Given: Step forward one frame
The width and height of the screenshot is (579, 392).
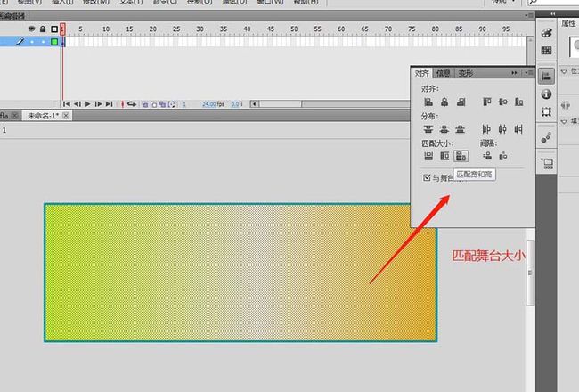Looking at the screenshot, I should point(98,104).
